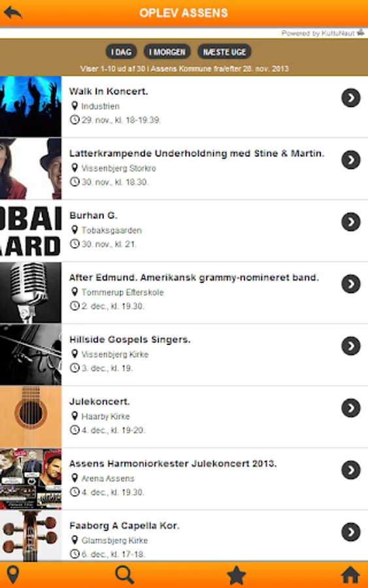Open Burhan G. arrow button

pyautogui.click(x=351, y=222)
